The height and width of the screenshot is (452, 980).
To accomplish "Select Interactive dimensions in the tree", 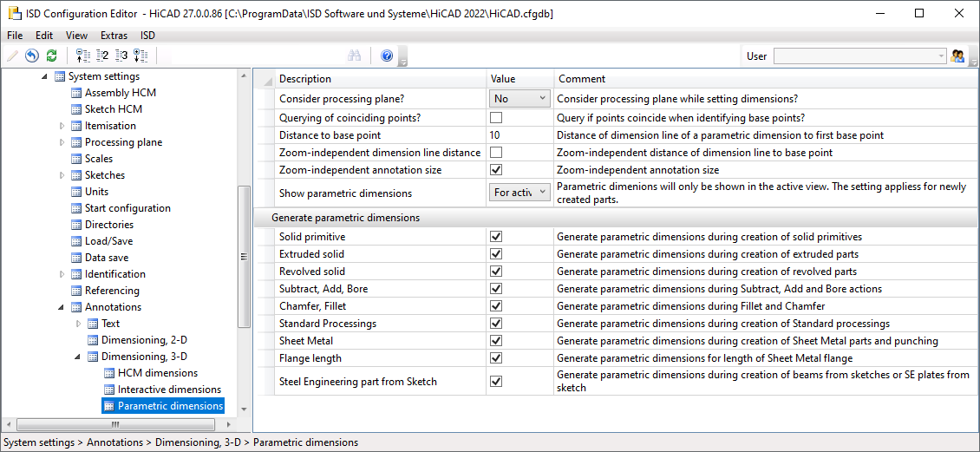I will pyautogui.click(x=169, y=390).
